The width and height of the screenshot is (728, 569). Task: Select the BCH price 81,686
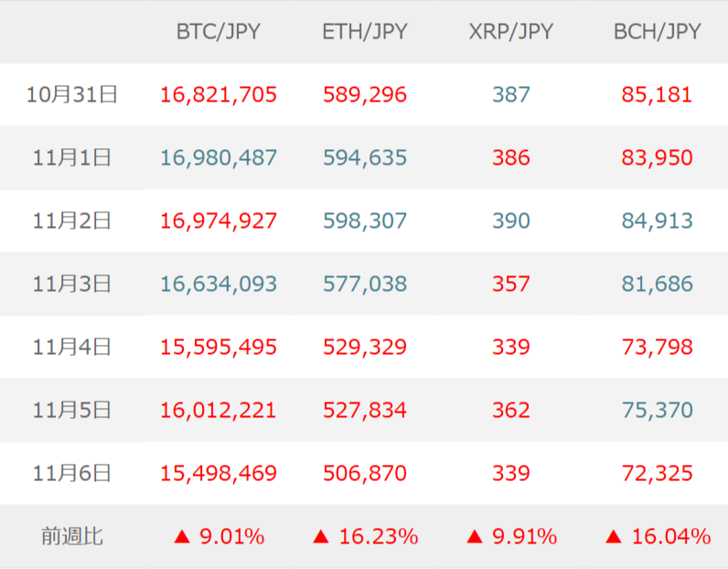(x=658, y=284)
